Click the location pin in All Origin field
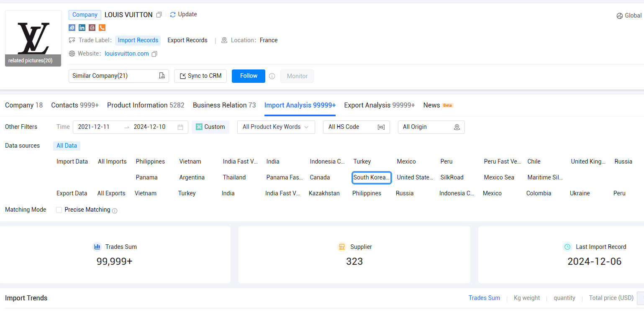 457,127
